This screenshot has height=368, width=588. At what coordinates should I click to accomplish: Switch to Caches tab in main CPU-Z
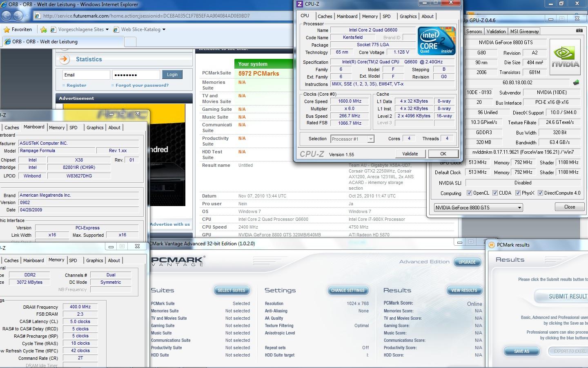tap(325, 16)
